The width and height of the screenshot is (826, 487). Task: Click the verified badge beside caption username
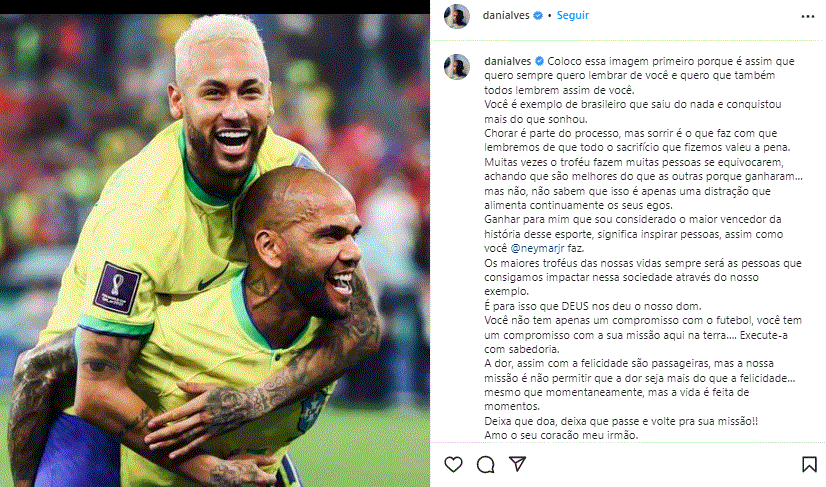[539, 61]
